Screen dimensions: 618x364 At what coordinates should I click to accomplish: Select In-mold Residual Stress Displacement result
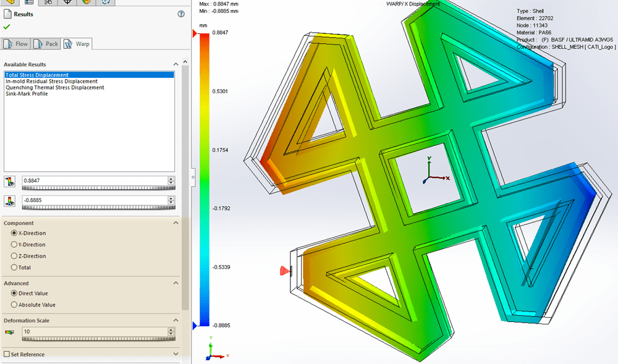(51, 82)
